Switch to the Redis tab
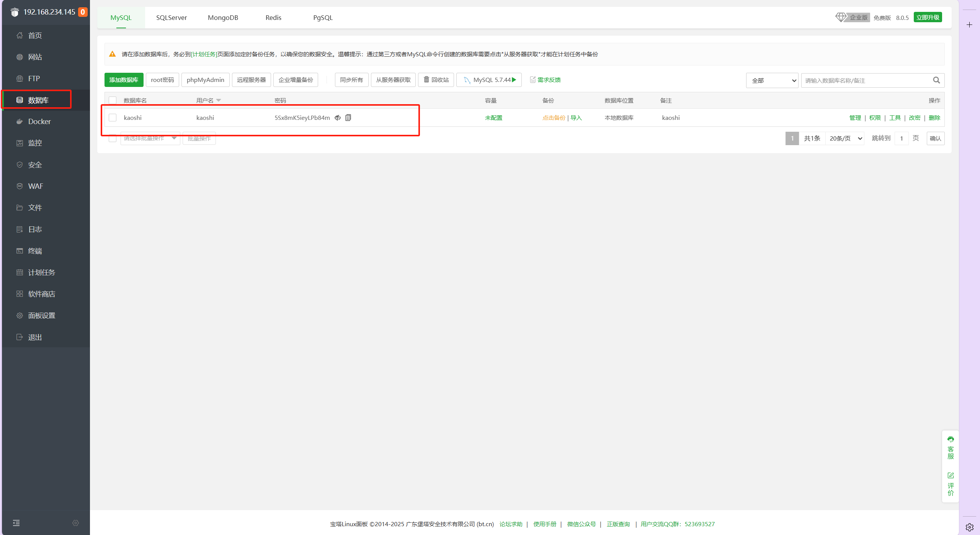Viewport: 980px width, 535px height. tap(273, 18)
